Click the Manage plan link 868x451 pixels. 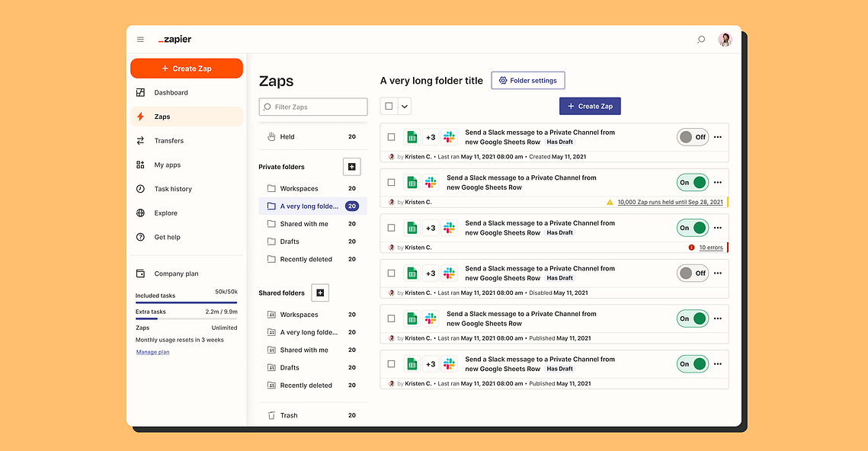point(152,352)
